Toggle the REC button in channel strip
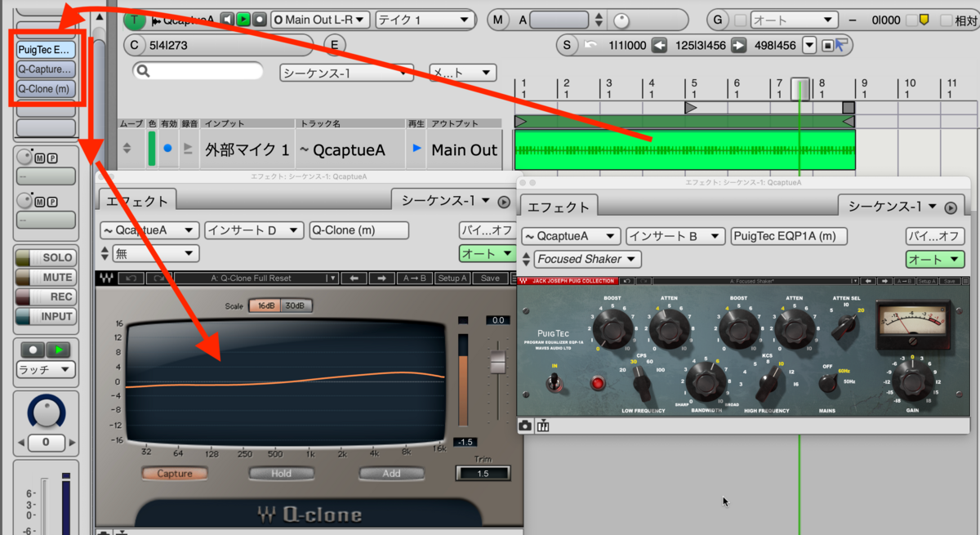 pyautogui.click(x=46, y=297)
